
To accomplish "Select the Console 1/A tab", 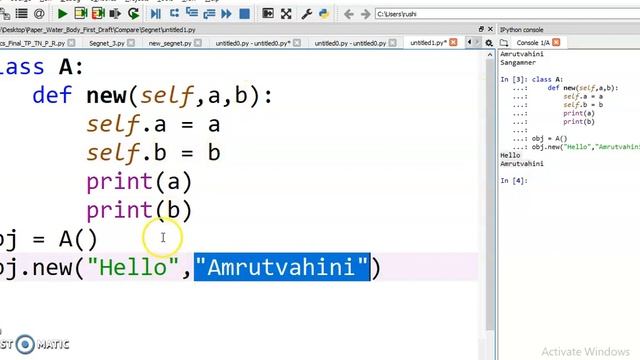I will point(533,42).
